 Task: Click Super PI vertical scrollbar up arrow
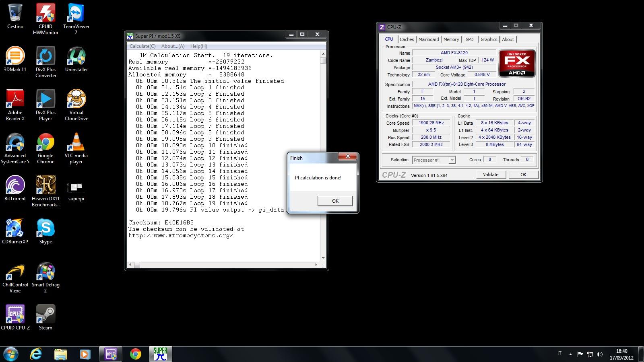tap(323, 54)
